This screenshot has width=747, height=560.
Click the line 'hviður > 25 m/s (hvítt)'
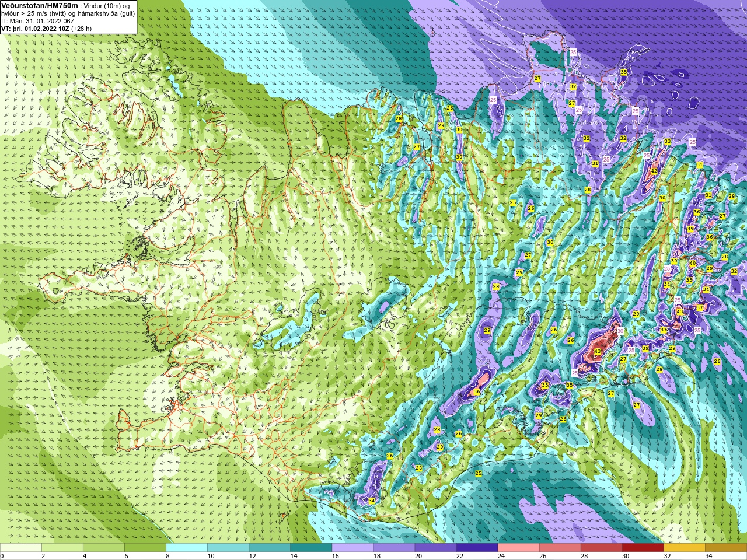(x=37, y=13)
